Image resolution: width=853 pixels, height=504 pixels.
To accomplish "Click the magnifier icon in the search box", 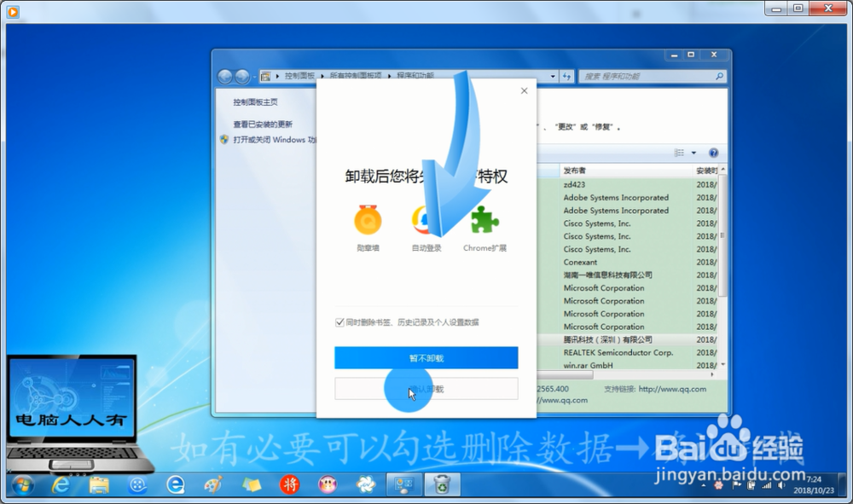I will (719, 76).
